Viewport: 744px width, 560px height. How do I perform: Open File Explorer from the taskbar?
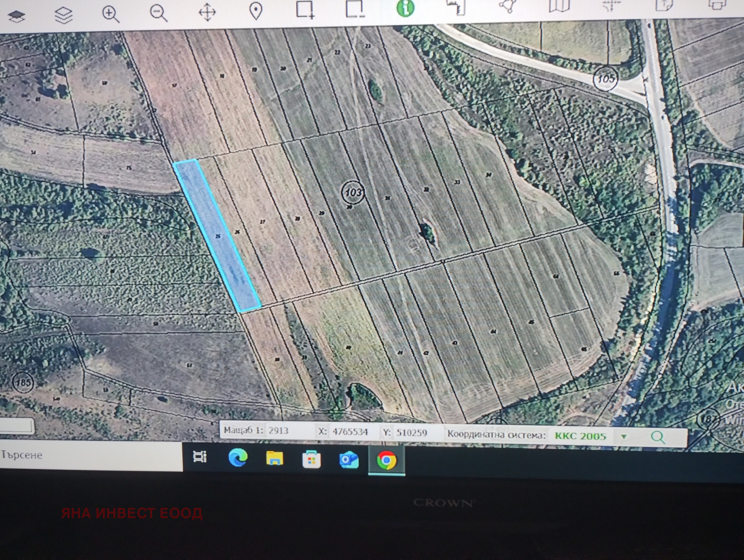274,459
